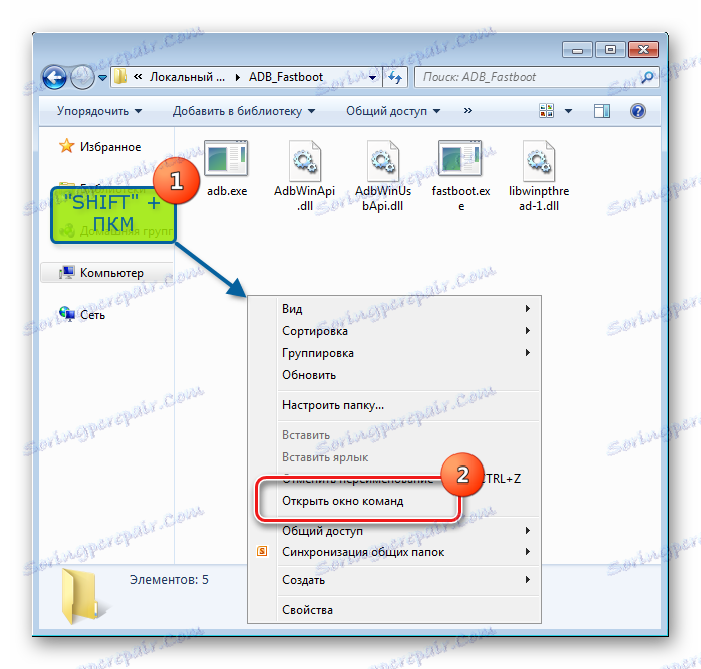The width and height of the screenshot is (701, 669).
Task: Open Синхронизация общих папок submenu
Action: point(395,552)
